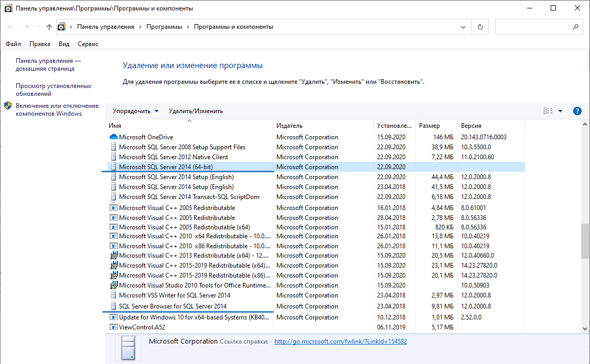Open the Сервис menu

88,44
